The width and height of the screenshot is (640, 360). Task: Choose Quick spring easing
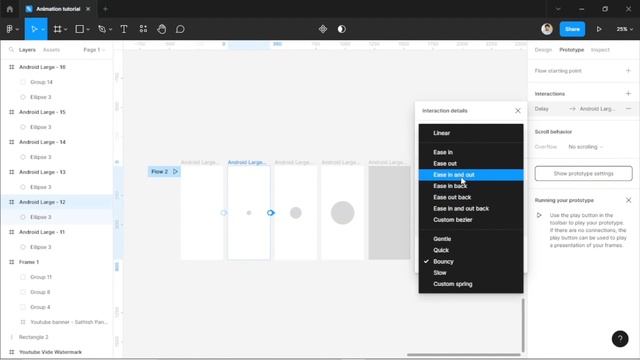(471, 250)
